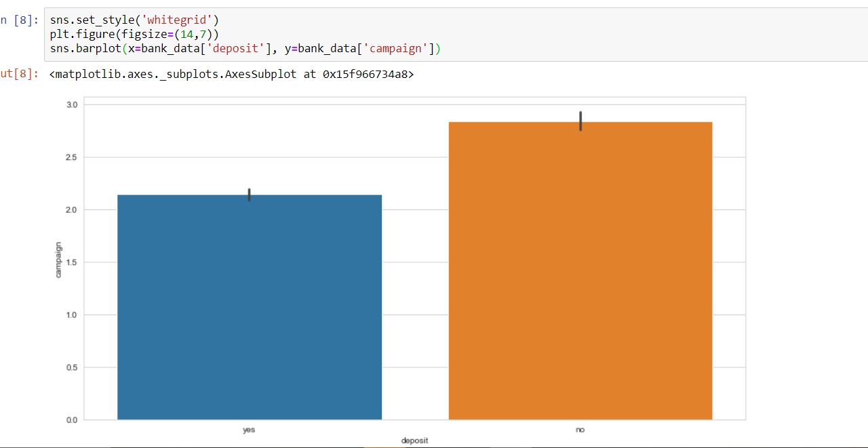
Task: Select the 'yes' x-axis tick label
Action: [249, 429]
